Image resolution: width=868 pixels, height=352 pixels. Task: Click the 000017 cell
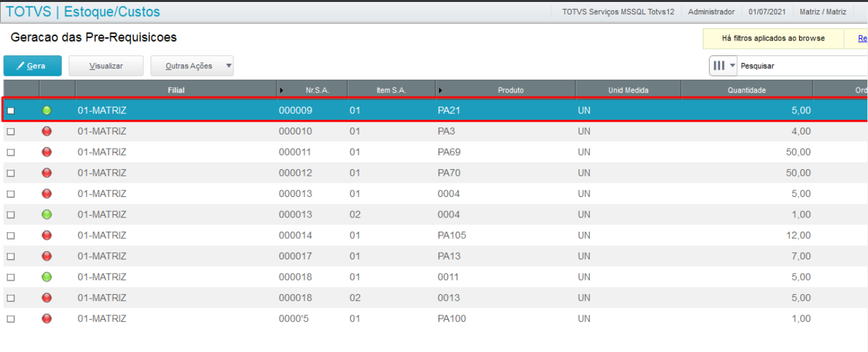click(295, 256)
